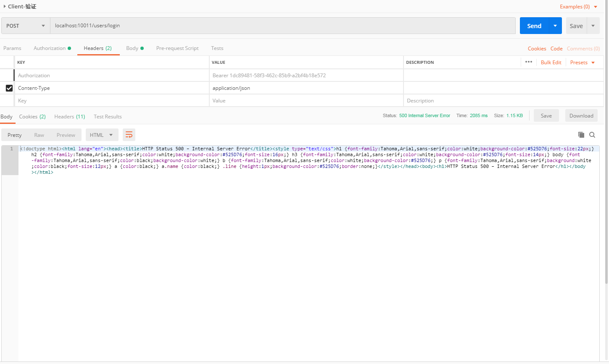Click the Authorization key cell
Viewport: 609px width, 364px height.
(x=112, y=76)
